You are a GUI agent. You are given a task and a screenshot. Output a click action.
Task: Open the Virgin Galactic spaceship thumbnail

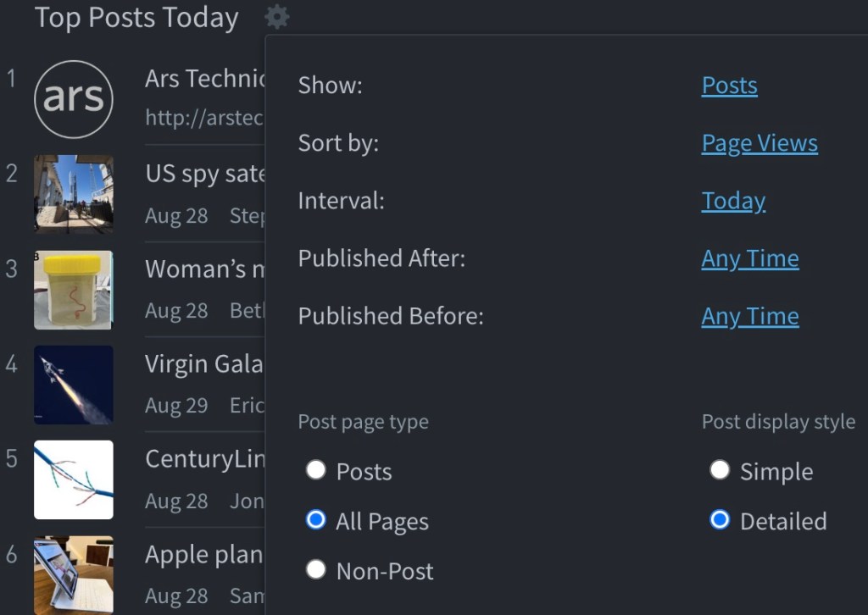click(74, 385)
